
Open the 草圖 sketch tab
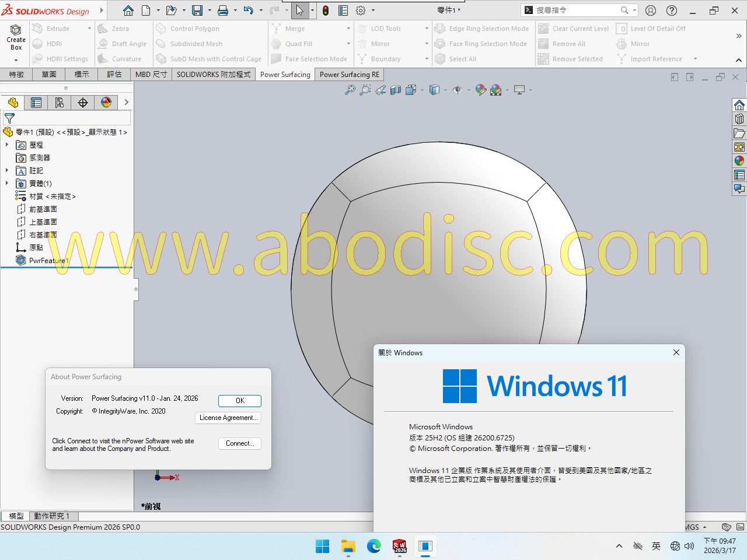pos(49,75)
